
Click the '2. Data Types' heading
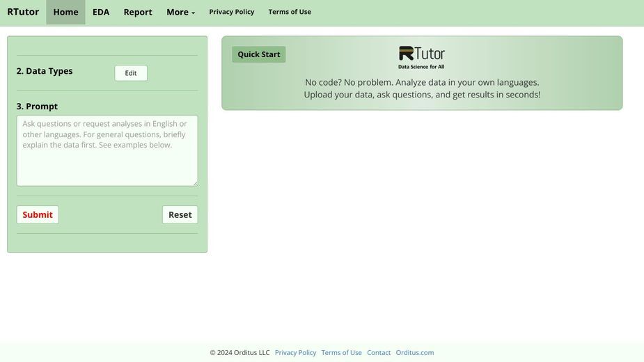pos(45,71)
